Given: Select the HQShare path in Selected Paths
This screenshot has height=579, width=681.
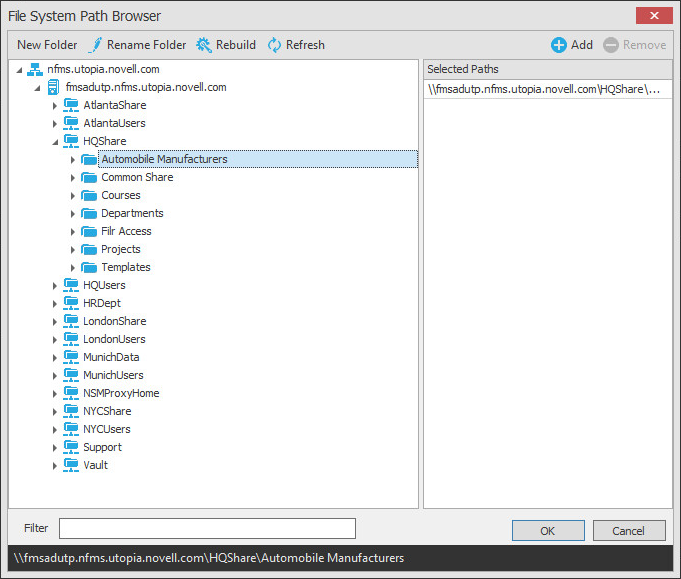Looking at the screenshot, I should tap(548, 89).
